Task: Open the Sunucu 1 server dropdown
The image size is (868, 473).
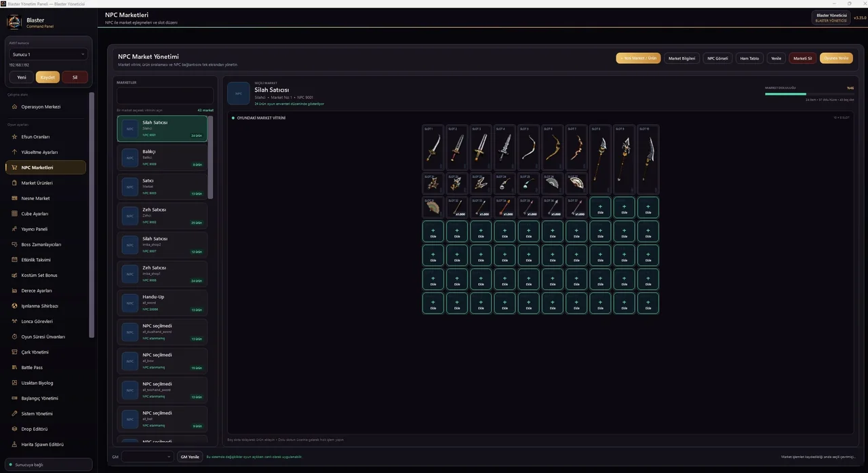Action: pos(48,54)
